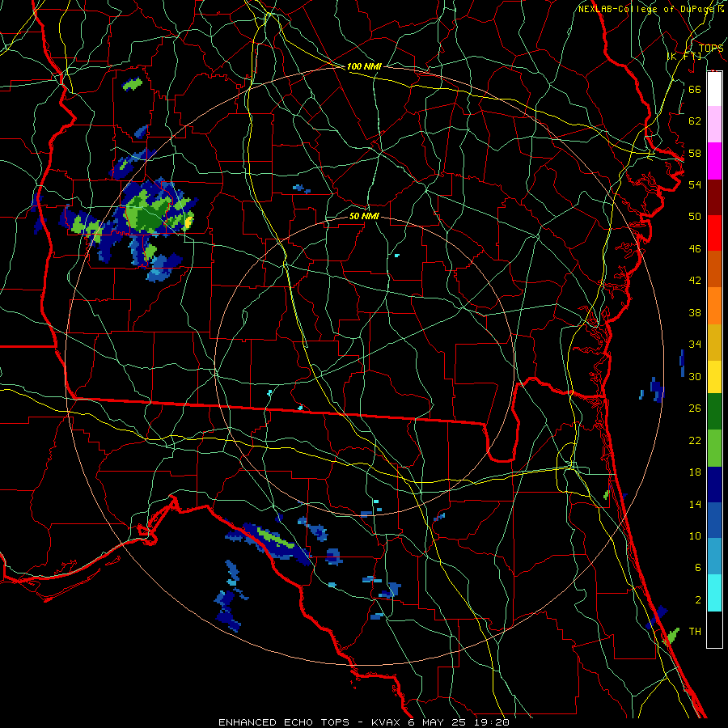Click the 'K FT' legend units label
The image size is (728, 728).
click(x=684, y=56)
